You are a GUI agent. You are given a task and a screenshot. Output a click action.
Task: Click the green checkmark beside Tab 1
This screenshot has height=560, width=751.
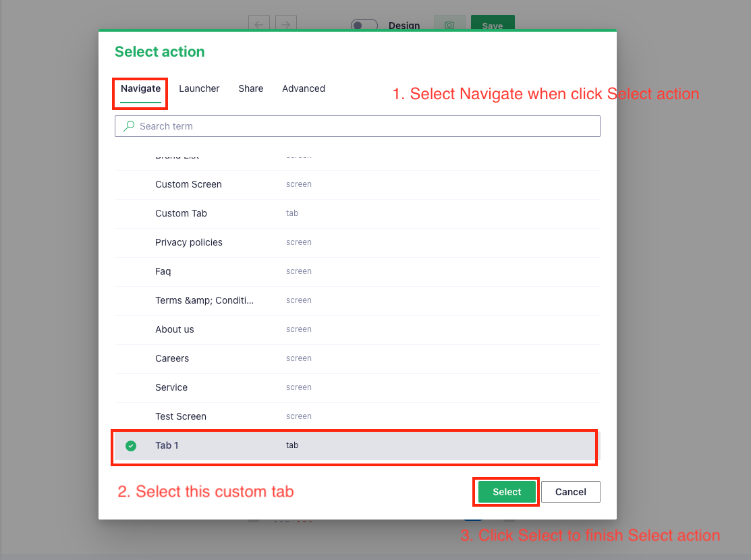coord(131,445)
